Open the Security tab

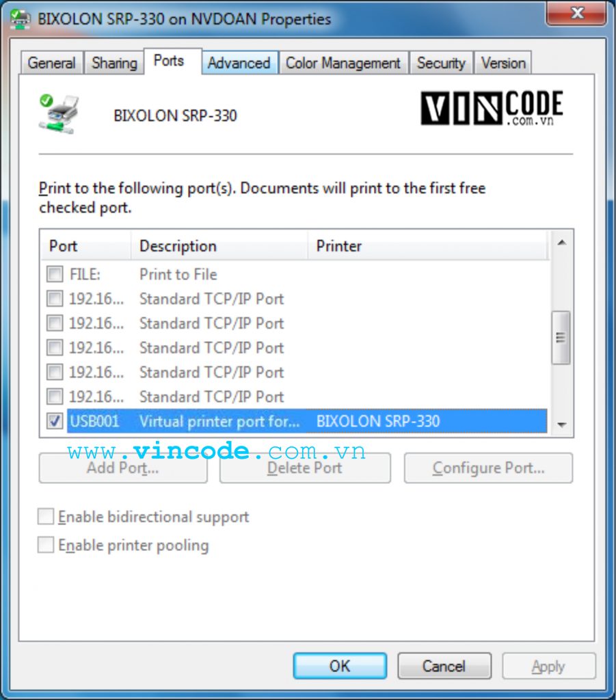coord(441,63)
